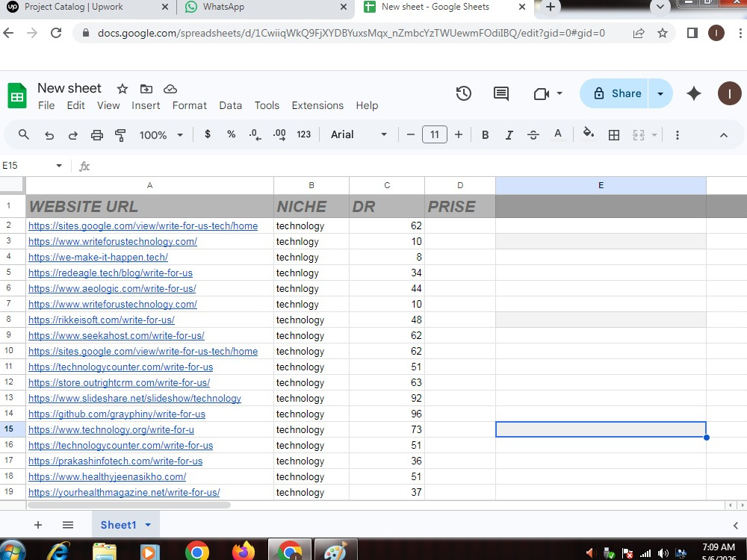The height and width of the screenshot is (560, 747).
Task: Open the 123 number format menu
Action: pyautogui.click(x=303, y=134)
